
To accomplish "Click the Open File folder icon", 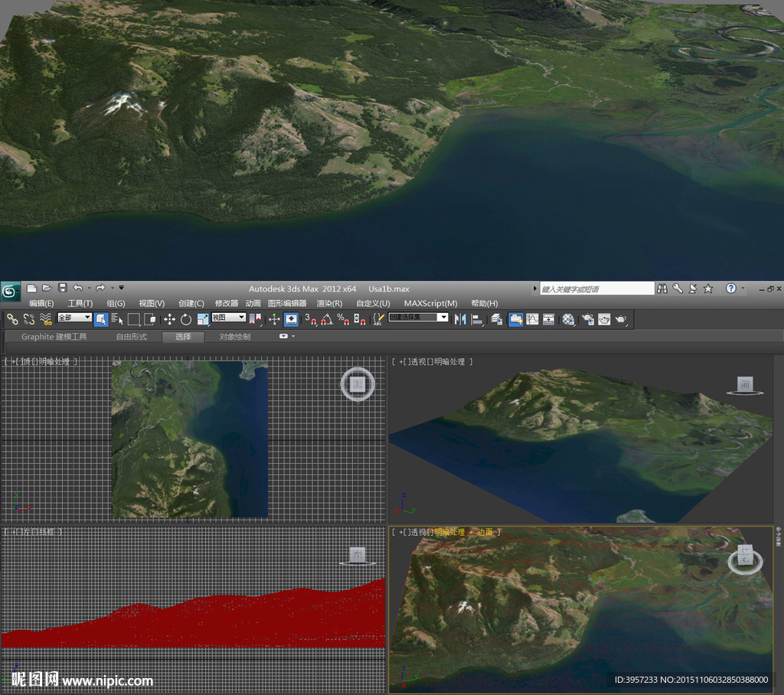I will (47, 288).
